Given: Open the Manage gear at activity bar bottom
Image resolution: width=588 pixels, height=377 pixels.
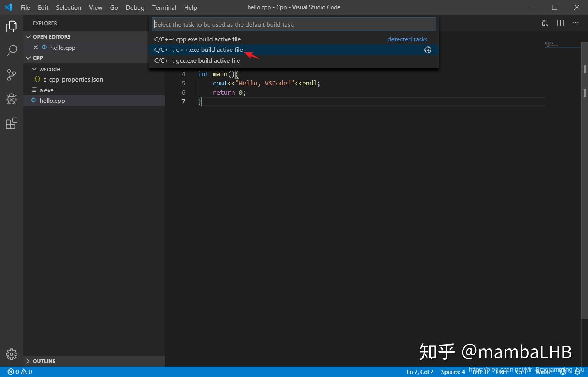Looking at the screenshot, I should pyautogui.click(x=11, y=354).
